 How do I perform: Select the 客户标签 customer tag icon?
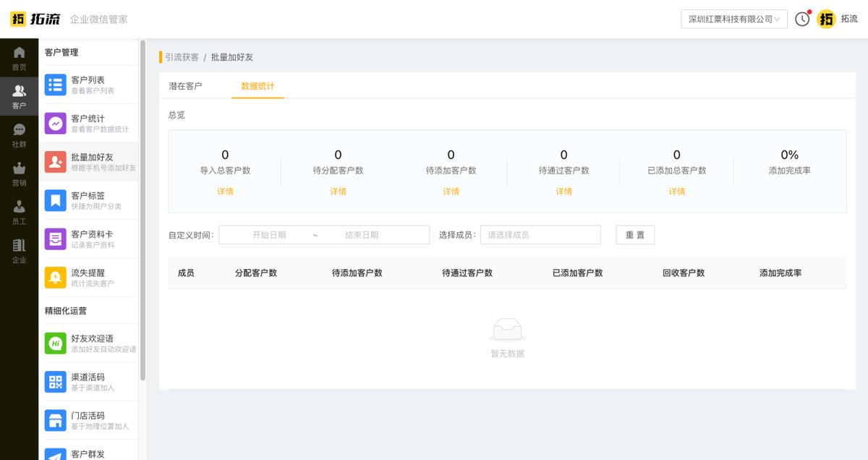(56, 200)
